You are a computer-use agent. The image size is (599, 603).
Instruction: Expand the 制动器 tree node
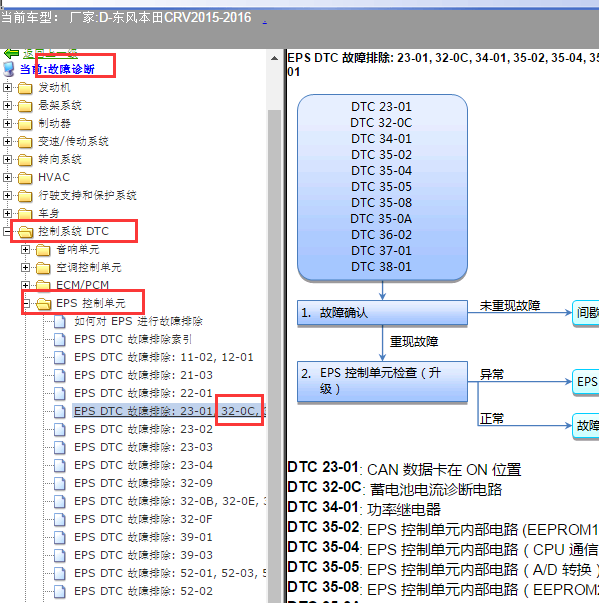(7, 123)
